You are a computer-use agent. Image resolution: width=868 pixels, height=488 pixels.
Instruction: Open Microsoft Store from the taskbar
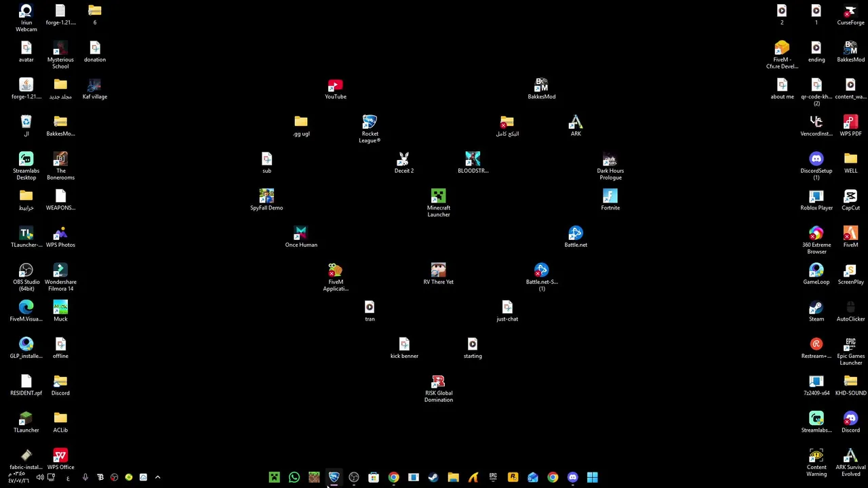[x=374, y=478]
